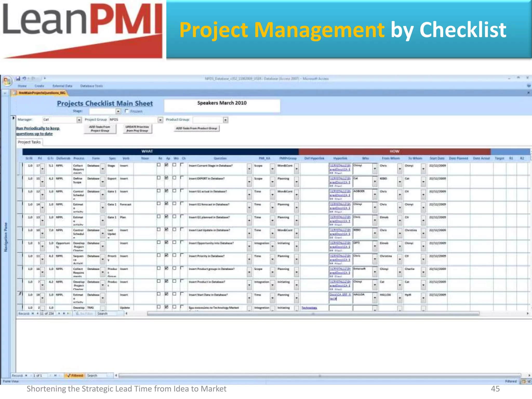
Task: Open PMI_KA dropdown on Insert EXPORT row
Action: point(272,182)
